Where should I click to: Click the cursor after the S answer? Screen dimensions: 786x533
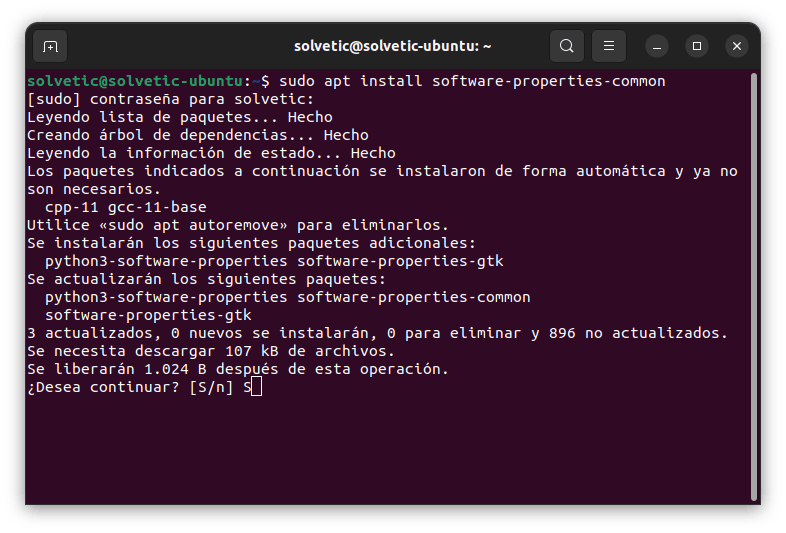256,387
